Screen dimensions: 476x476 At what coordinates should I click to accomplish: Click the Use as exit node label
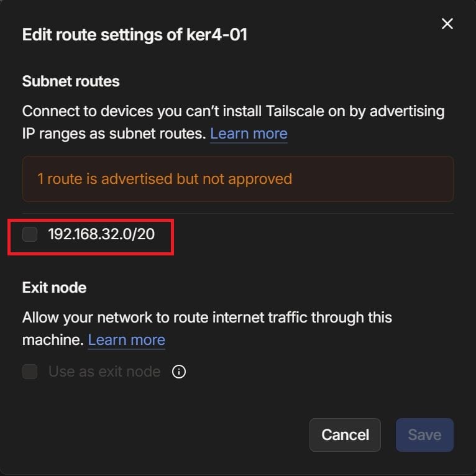(x=104, y=372)
